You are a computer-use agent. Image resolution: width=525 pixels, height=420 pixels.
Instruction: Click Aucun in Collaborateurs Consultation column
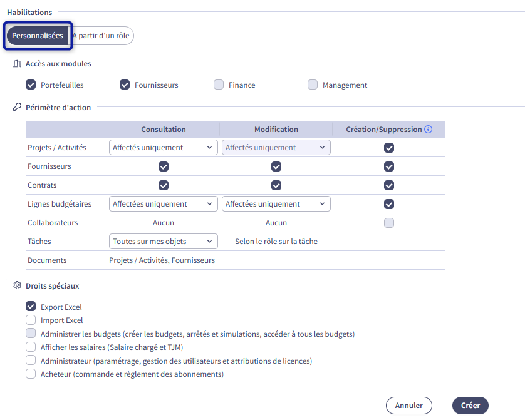coord(164,223)
